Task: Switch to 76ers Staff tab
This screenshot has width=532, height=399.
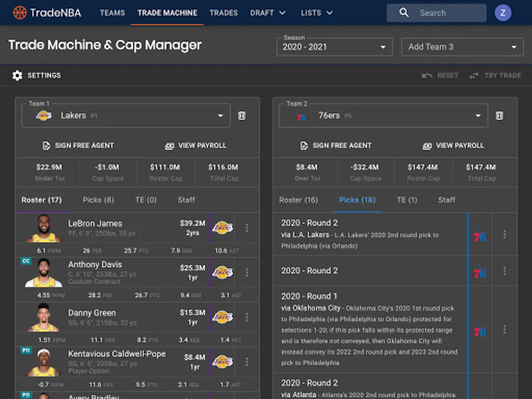Action: click(446, 200)
